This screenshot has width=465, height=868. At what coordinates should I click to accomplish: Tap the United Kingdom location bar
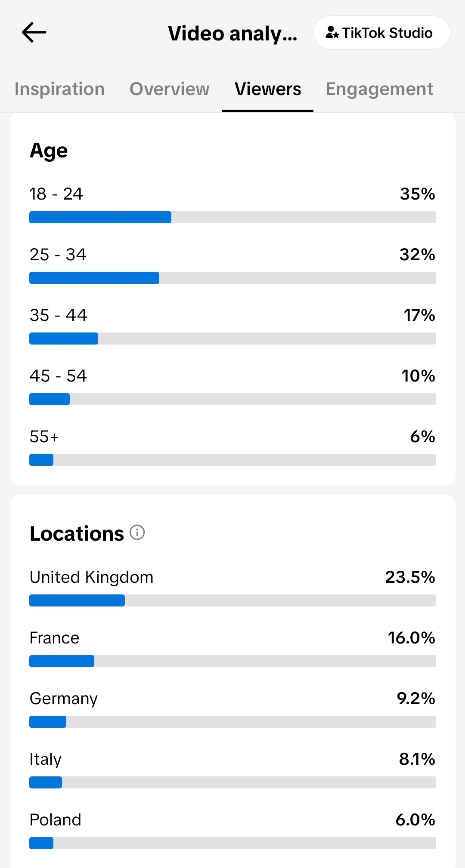pyautogui.click(x=232, y=600)
